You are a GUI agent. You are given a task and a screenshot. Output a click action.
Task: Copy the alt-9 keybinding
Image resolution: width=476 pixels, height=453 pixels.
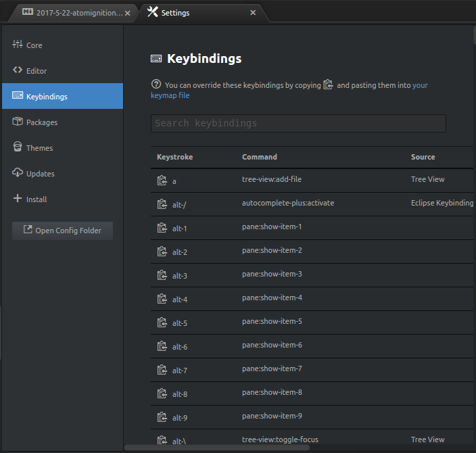162,417
